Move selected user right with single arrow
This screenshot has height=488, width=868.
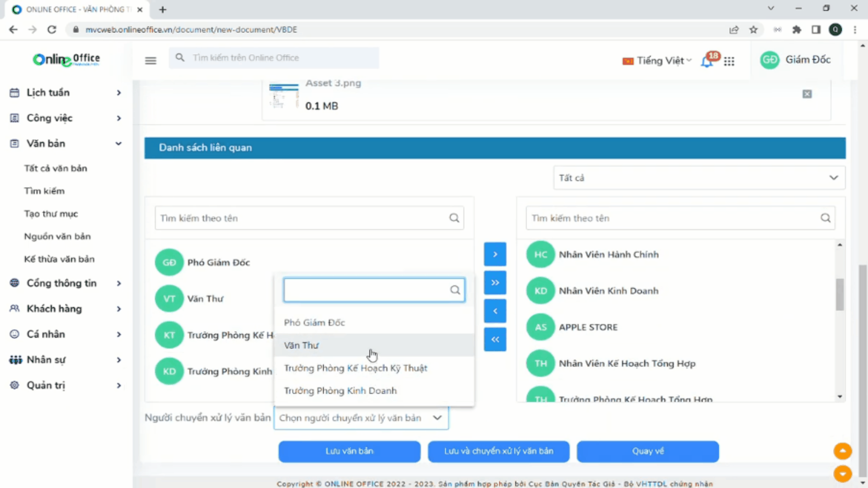click(495, 254)
